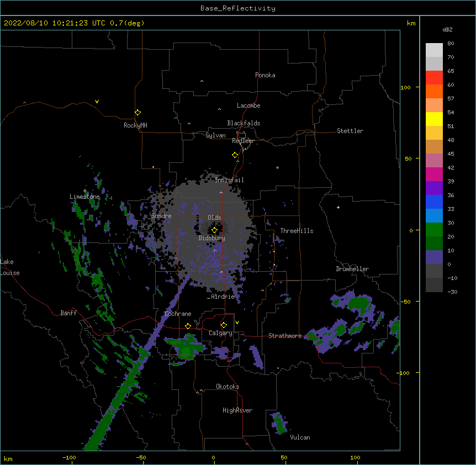
Task: Click the ThreeHills label
Action: click(297, 231)
